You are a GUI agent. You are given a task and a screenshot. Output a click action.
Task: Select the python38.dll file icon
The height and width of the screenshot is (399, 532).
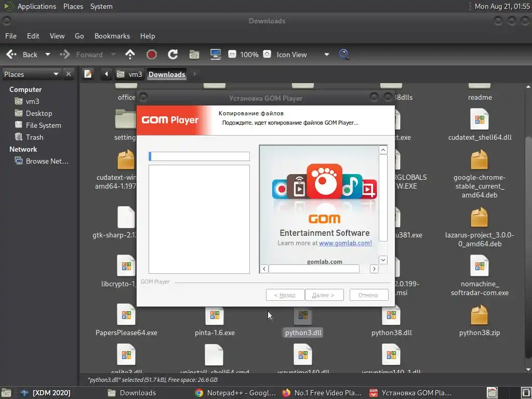(391, 315)
